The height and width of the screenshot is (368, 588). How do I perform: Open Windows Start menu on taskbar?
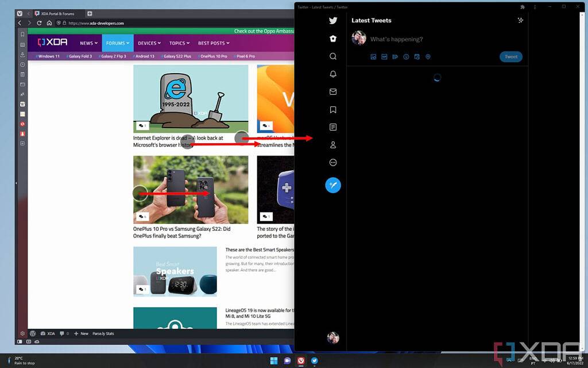click(x=274, y=361)
